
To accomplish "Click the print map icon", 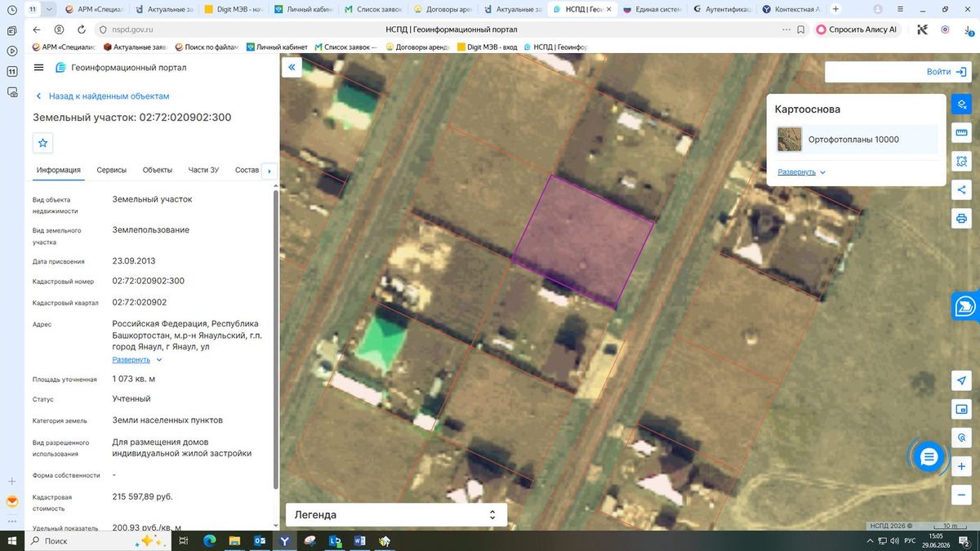I will [x=961, y=219].
